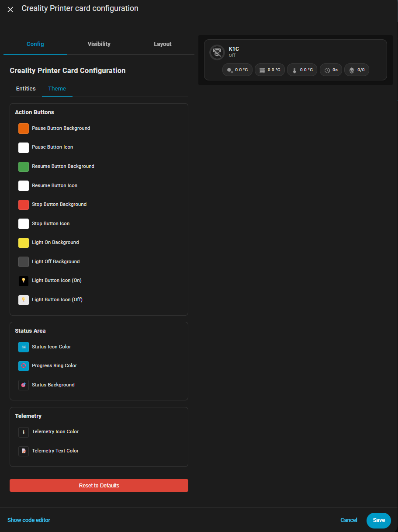Click the Telemetry section heading

coord(28,416)
